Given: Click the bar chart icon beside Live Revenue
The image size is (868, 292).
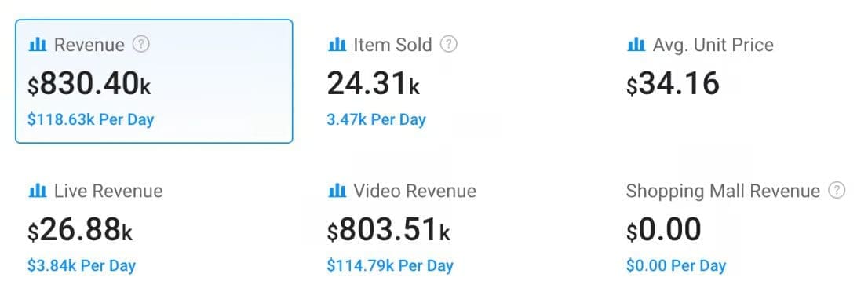Looking at the screenshot, I should tap(38, 192).
